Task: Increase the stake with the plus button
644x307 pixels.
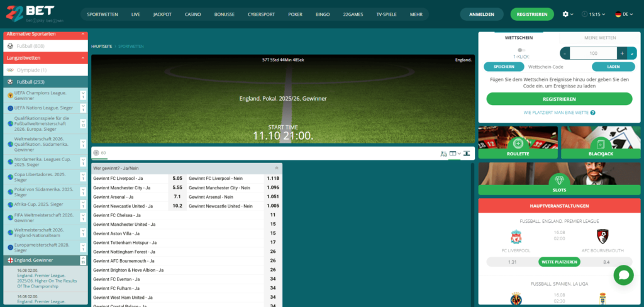Action: point(622,53)
